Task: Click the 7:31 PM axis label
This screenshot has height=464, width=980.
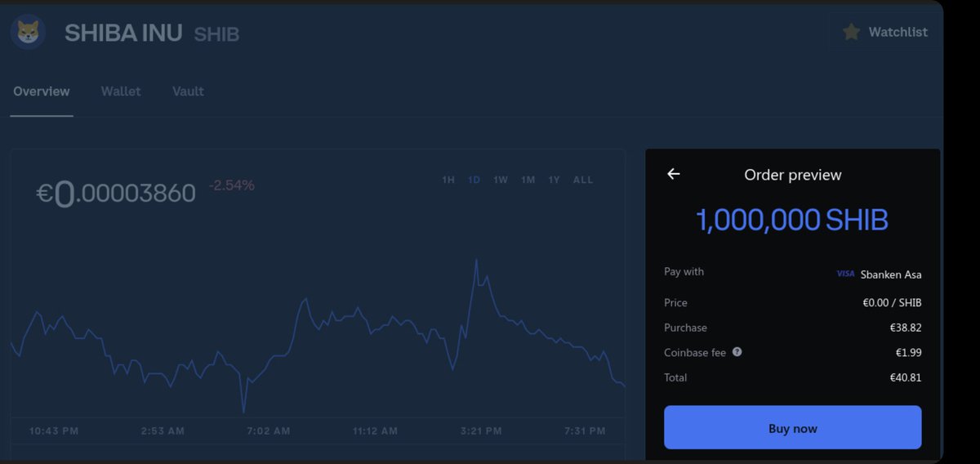Action: (584, 431)
